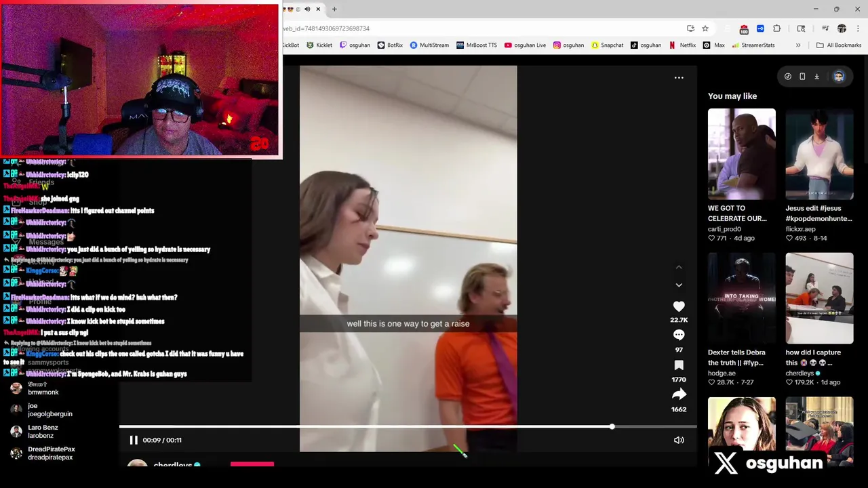Click the TikTok coin icon in the top pill
This screenshot has width=868, height=488.
pyautogui.click(x=788, y=77)
